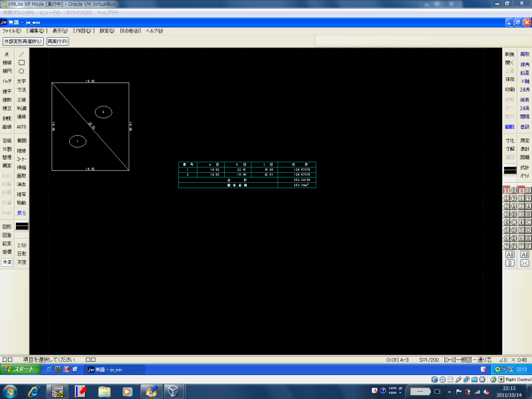Select the rectangle drawing tool icon
This screenshot has width=532, height=399.
tap(21, 63)
